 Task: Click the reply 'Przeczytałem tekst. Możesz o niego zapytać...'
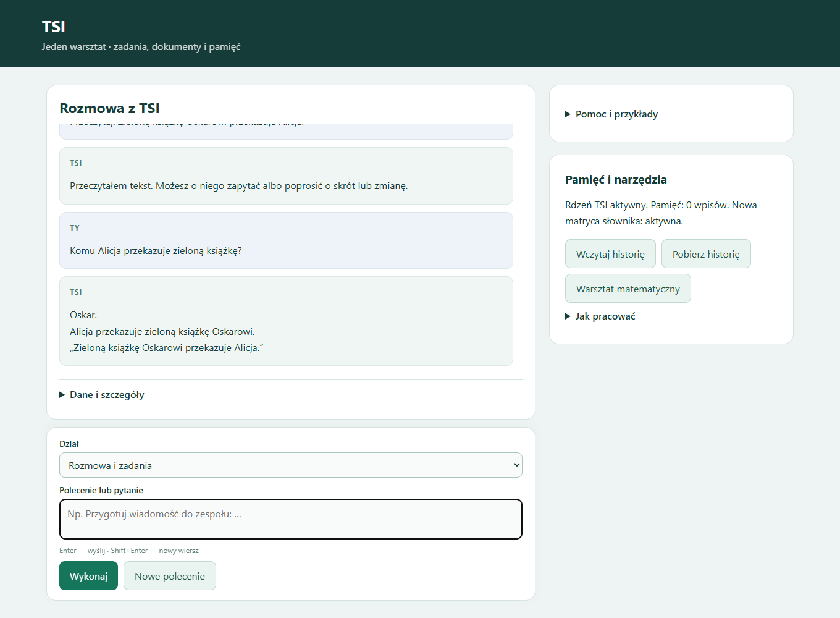(239, 186)
